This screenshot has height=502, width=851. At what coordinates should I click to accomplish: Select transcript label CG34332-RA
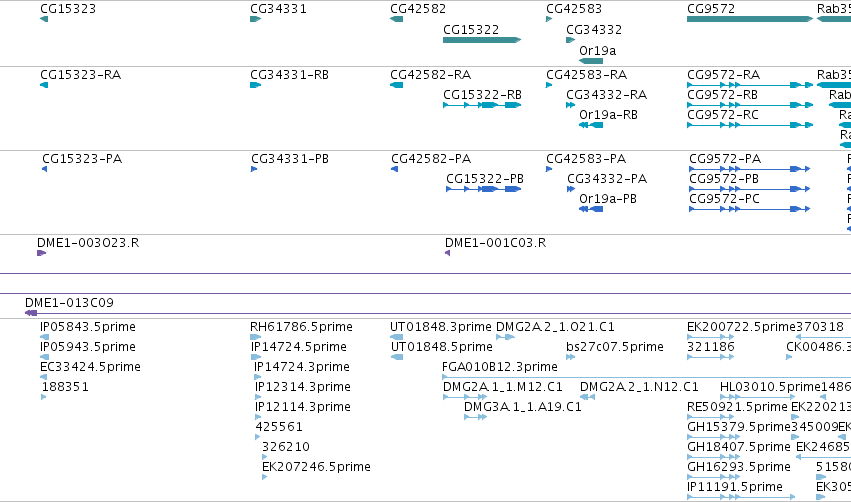[607, 94]
